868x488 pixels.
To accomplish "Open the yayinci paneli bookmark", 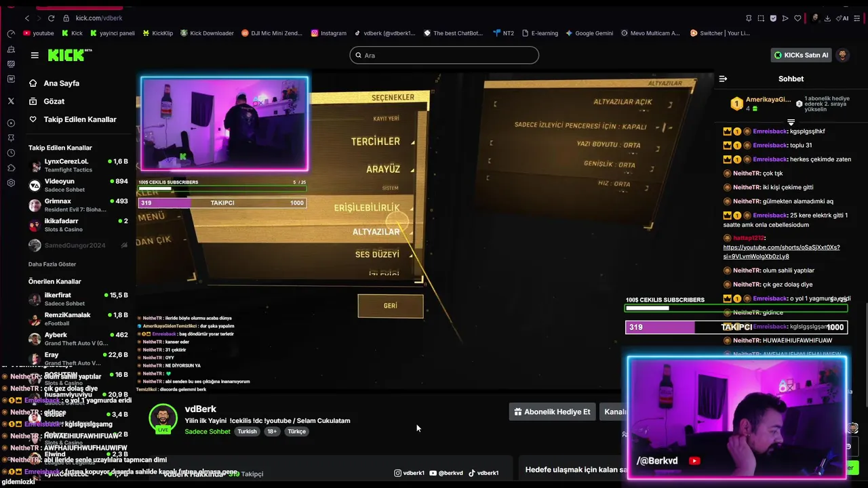I will [x=113, y=33].
